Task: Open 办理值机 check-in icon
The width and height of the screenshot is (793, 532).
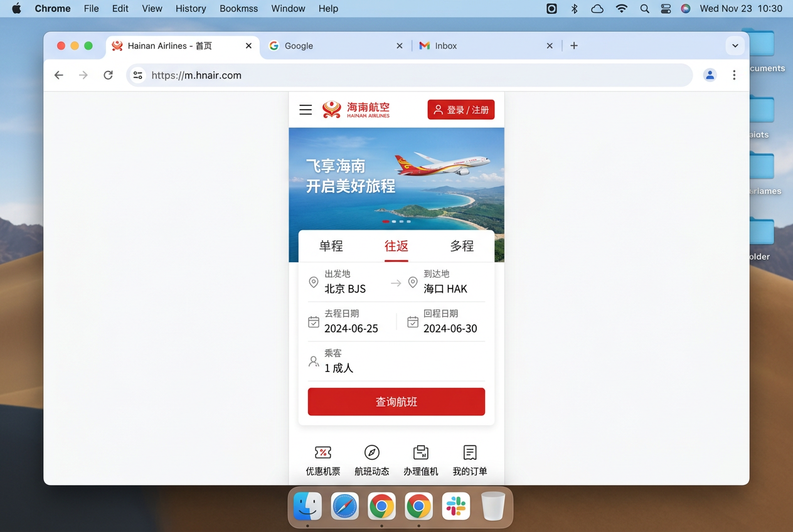Action: tap(421, 460)
